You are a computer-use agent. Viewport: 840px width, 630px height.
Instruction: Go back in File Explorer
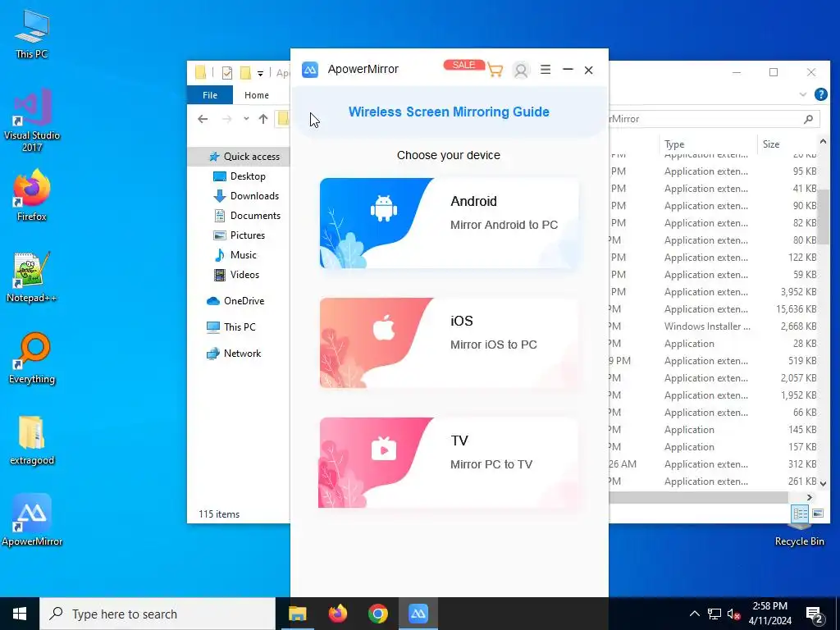[x=203, y=119]
